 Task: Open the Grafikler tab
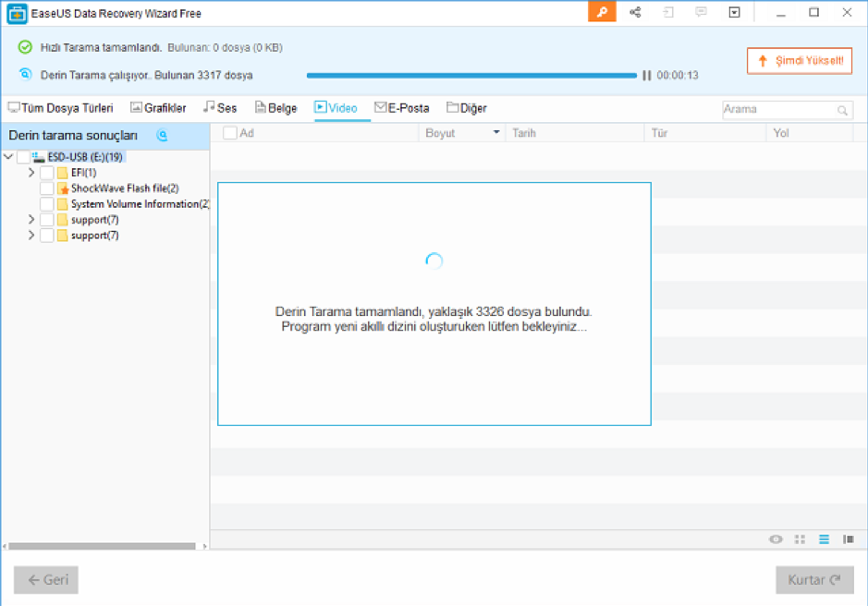pos(158,108)
